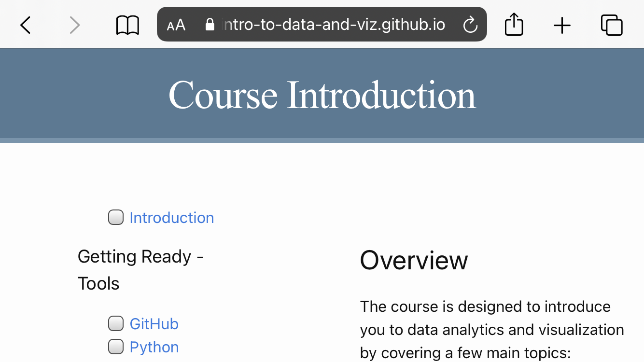Add a new tab with plus icon

(x=562, y=25)
